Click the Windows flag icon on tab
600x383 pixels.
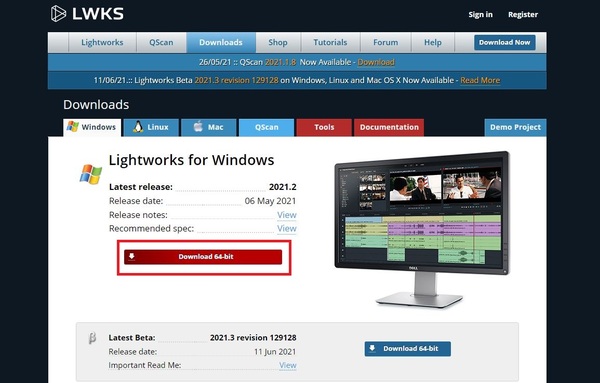[x=72, y=127]
